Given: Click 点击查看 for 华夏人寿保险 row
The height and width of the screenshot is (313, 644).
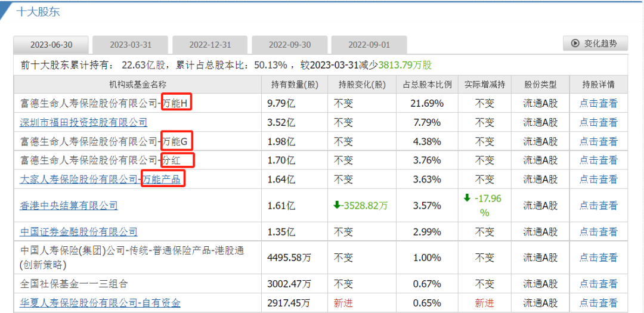Looking at the screenshot, I should (x=599, y=303).
